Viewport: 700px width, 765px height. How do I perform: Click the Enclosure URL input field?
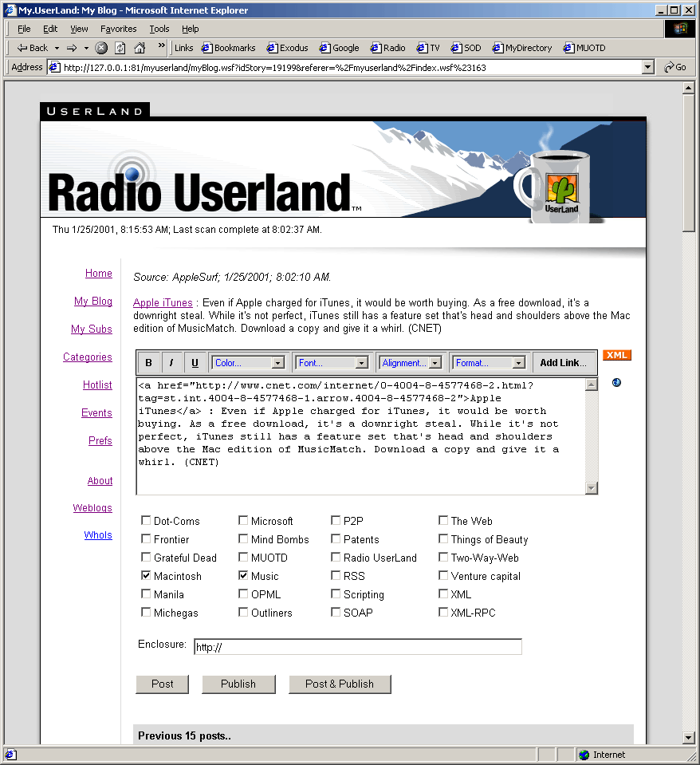pos(357,647)
